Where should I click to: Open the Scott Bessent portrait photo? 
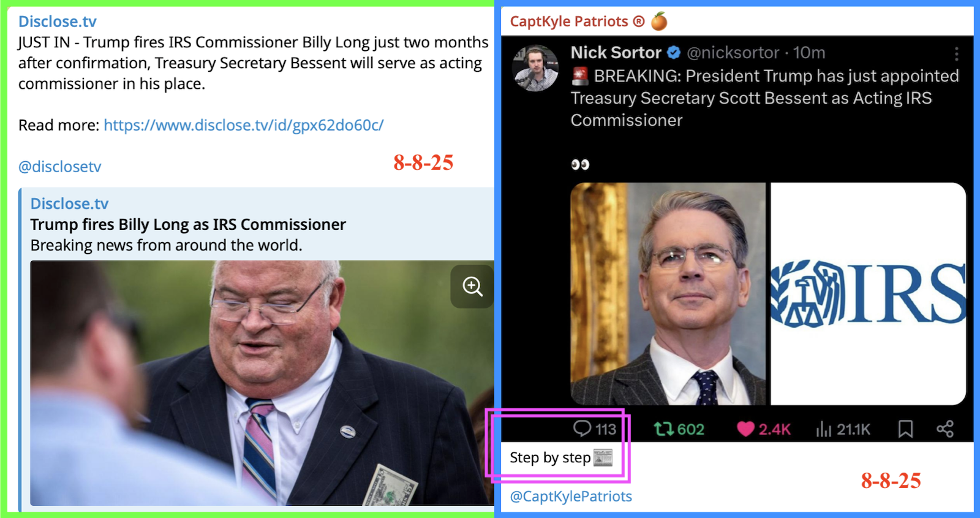(668, 294)
